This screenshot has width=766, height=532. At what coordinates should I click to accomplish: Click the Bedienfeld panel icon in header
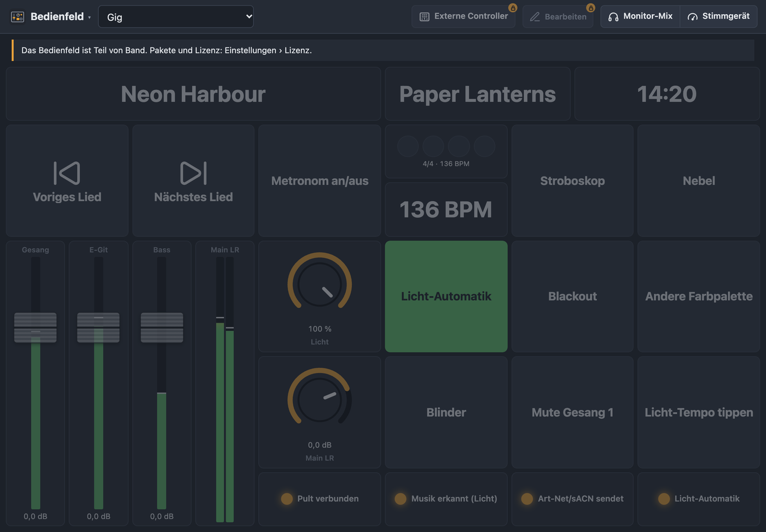(x=18, y=17)
